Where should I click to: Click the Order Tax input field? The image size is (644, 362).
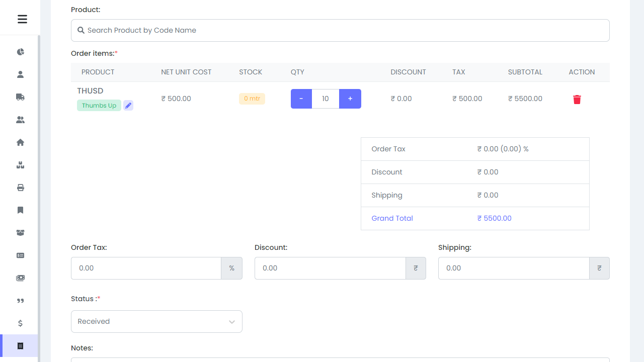146,268
